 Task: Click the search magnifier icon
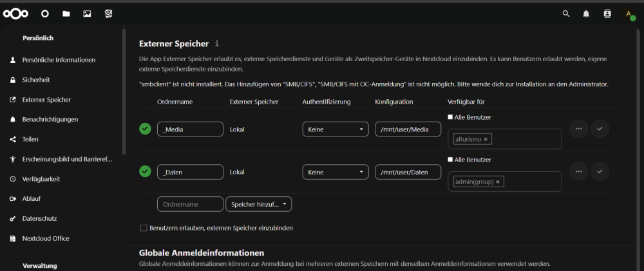pos(566,14)
